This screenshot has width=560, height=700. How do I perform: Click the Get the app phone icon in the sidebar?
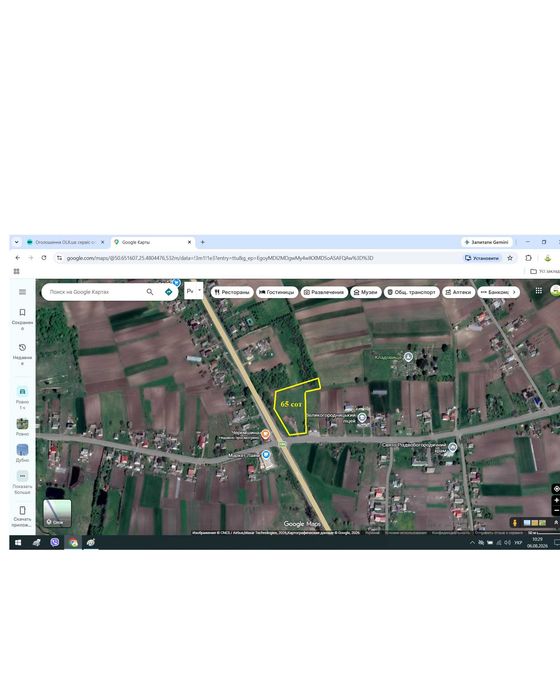tap(22, 510)
